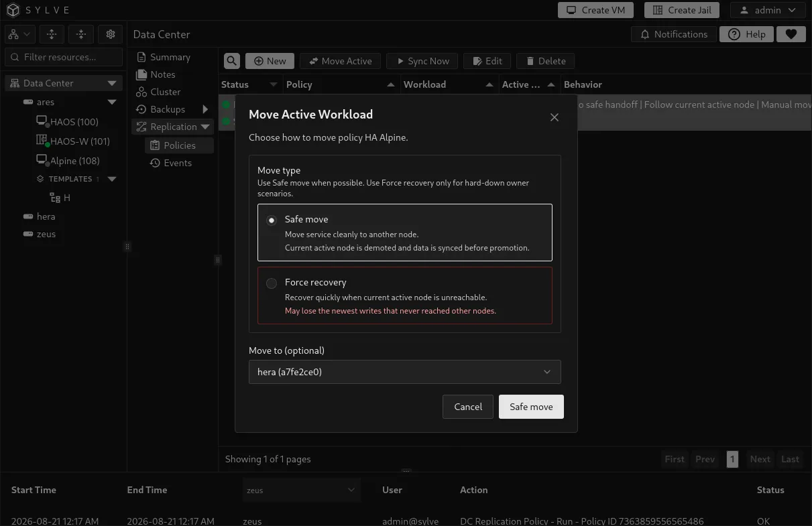Open the admin user dropdown
Screen dimensions: 812x526
(x=768, y=10)
